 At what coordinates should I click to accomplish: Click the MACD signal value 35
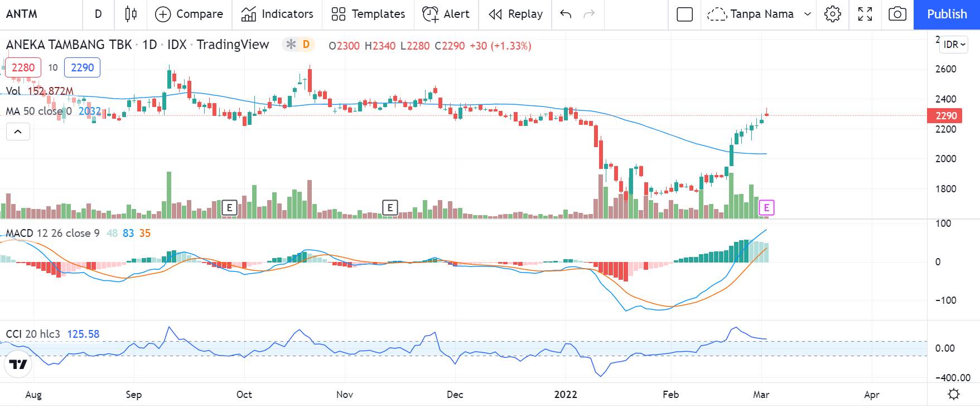pos(145,233)
